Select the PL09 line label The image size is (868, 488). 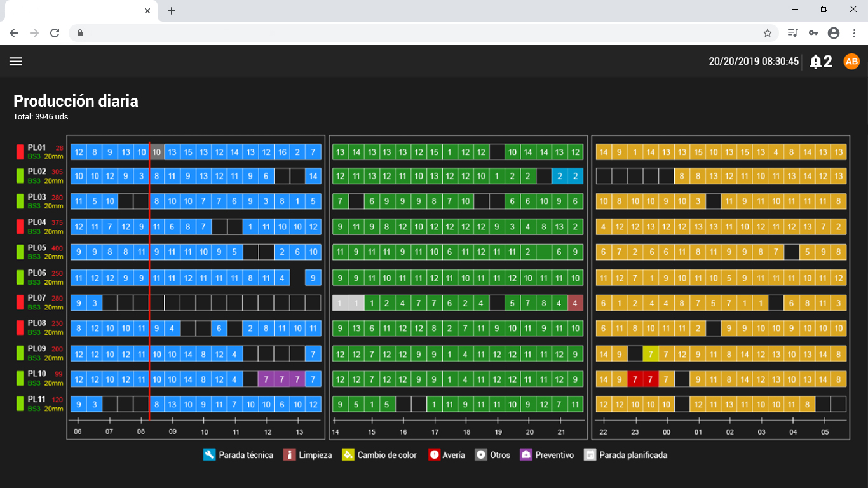coord(37,349)
